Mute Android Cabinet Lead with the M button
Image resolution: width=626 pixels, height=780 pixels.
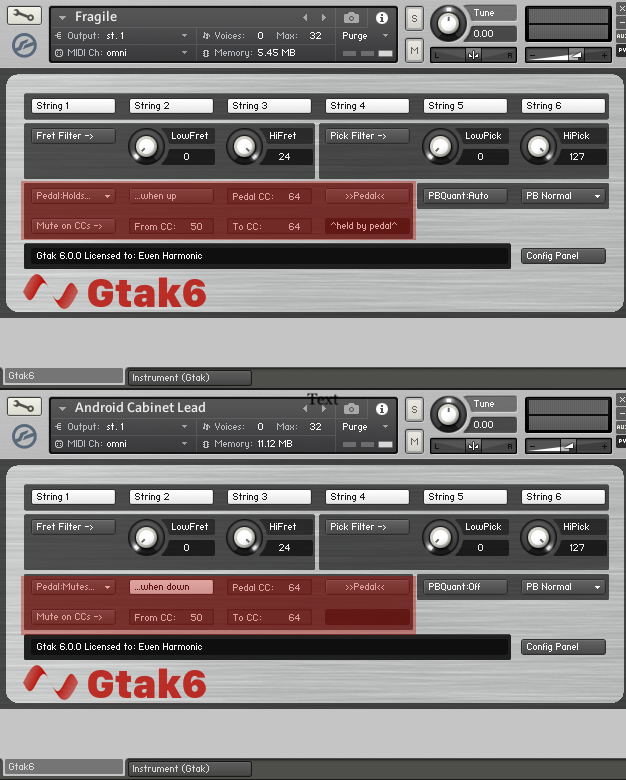click(x=414, y=441)
